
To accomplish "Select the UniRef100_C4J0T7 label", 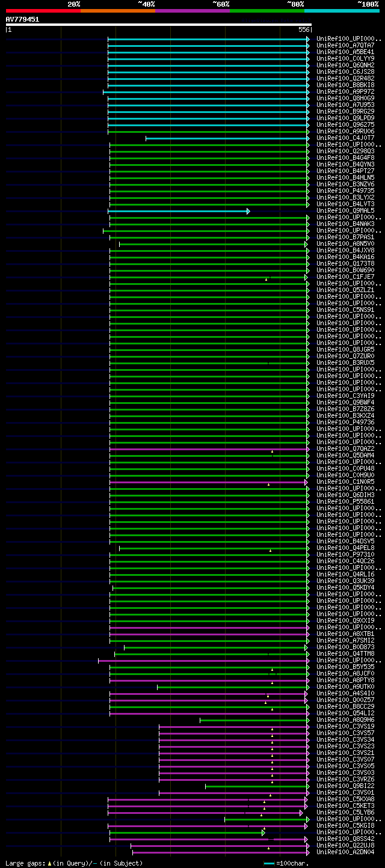I will [345, 138].
